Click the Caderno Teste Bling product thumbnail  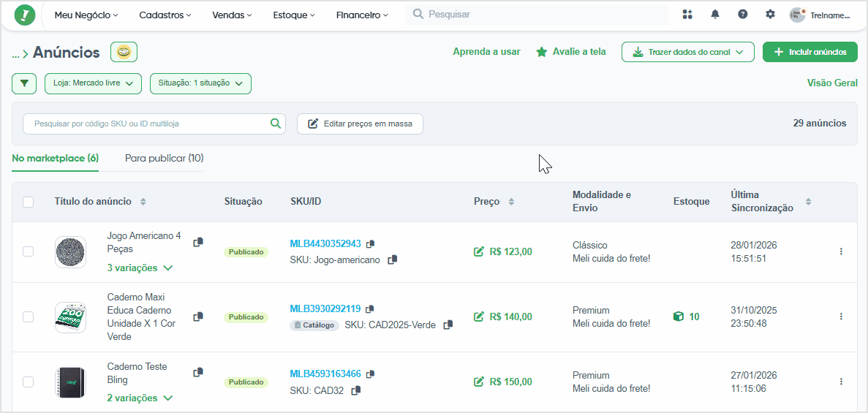(x=70, y=382)
